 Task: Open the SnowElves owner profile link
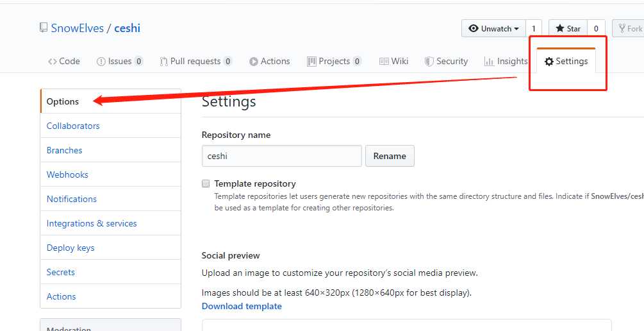tap(77, 28)
